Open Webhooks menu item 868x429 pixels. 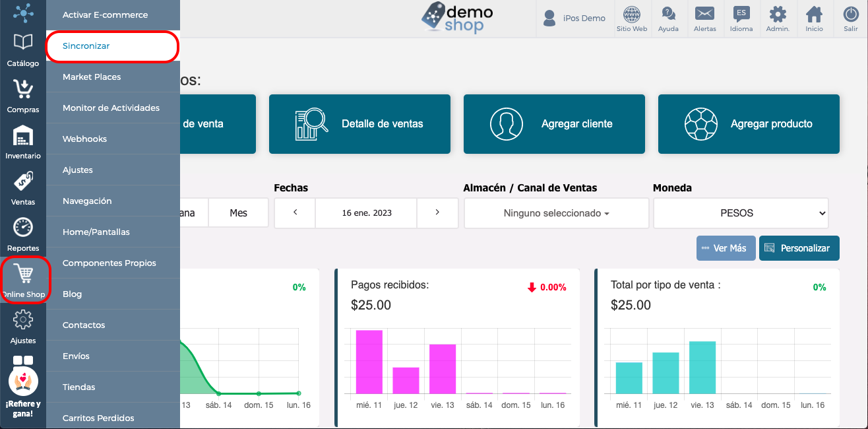(x=113, y=139)
